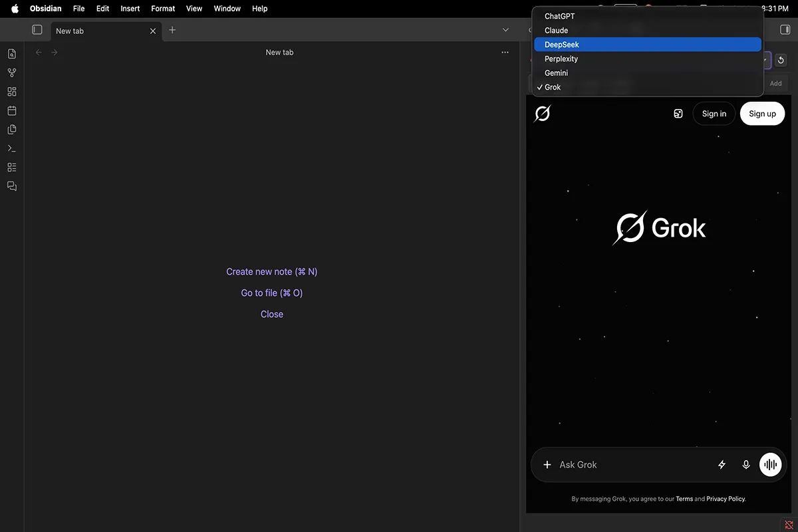The height and width of the screenshot is (532, 798).
Task: Click the Sign up button
Action: pyautogui.click(x=762, y=114)
